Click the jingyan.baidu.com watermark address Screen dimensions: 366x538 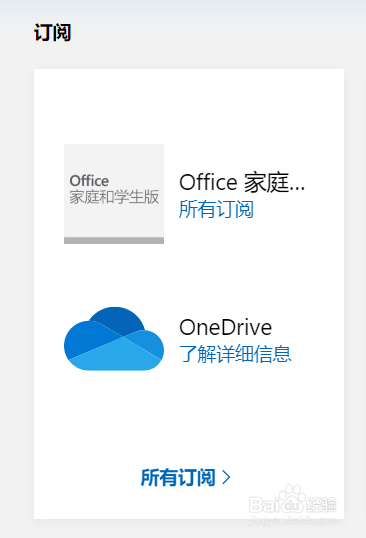coord(293,519)
